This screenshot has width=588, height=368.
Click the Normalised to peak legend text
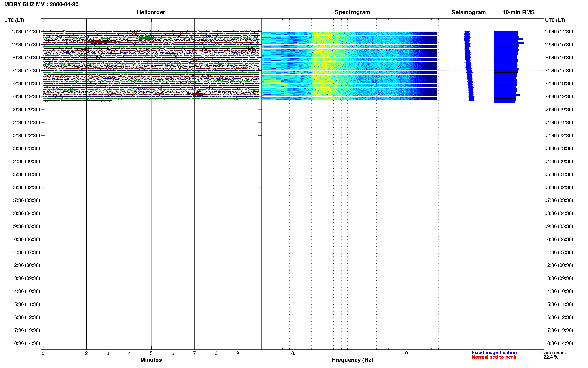click(x=494, y=357)
